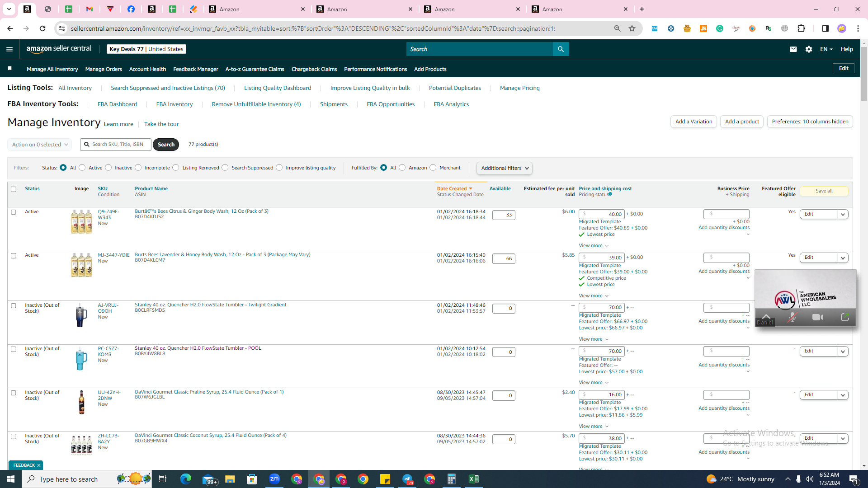Unmute microphone in Zoom floating window

pyautogui.click(x=792, y=317)
